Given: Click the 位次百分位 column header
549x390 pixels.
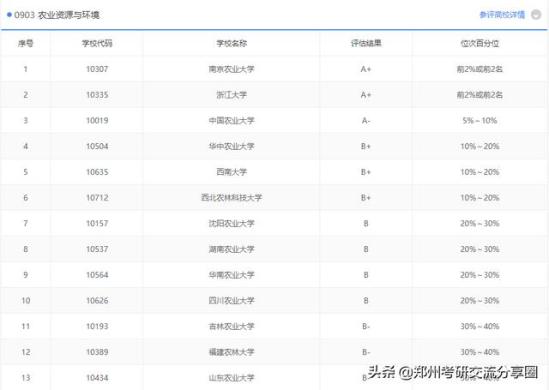Looking at the screenshot, I should pyautogui.click(x=480, y=43).
